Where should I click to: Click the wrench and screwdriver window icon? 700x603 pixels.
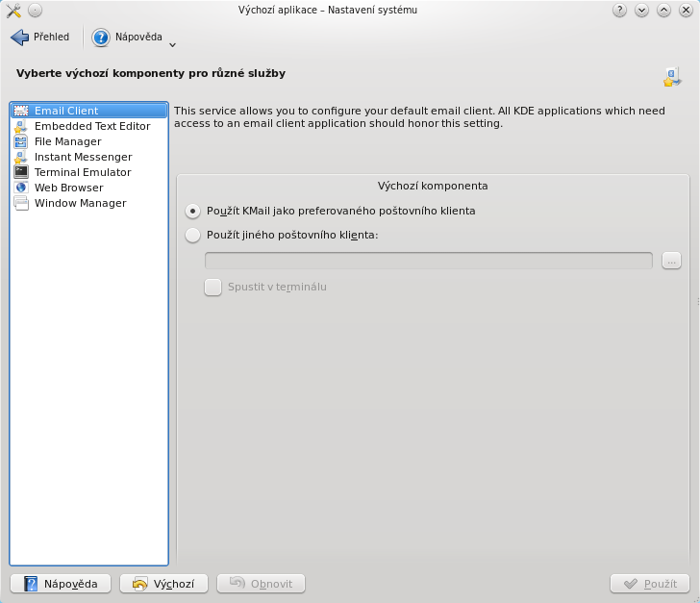(x=13, y=11)
